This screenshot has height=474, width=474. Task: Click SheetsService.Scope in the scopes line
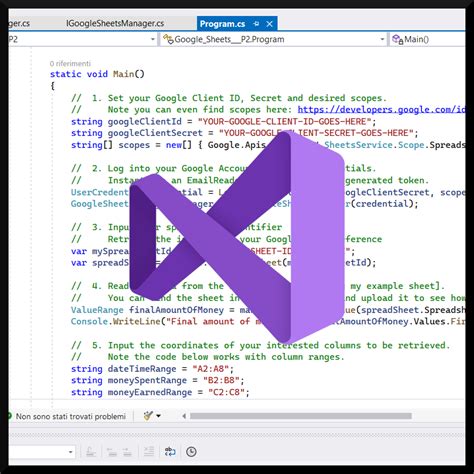click(374, 145)
